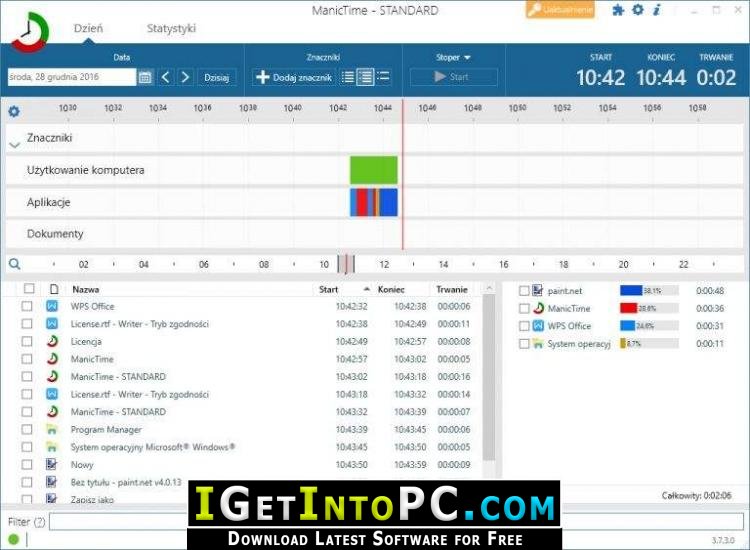Open the calendar date picker icon

point(145,77)
